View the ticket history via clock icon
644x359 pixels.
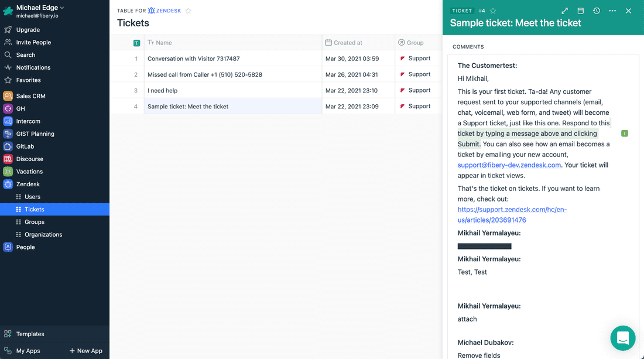pos(597,11)
